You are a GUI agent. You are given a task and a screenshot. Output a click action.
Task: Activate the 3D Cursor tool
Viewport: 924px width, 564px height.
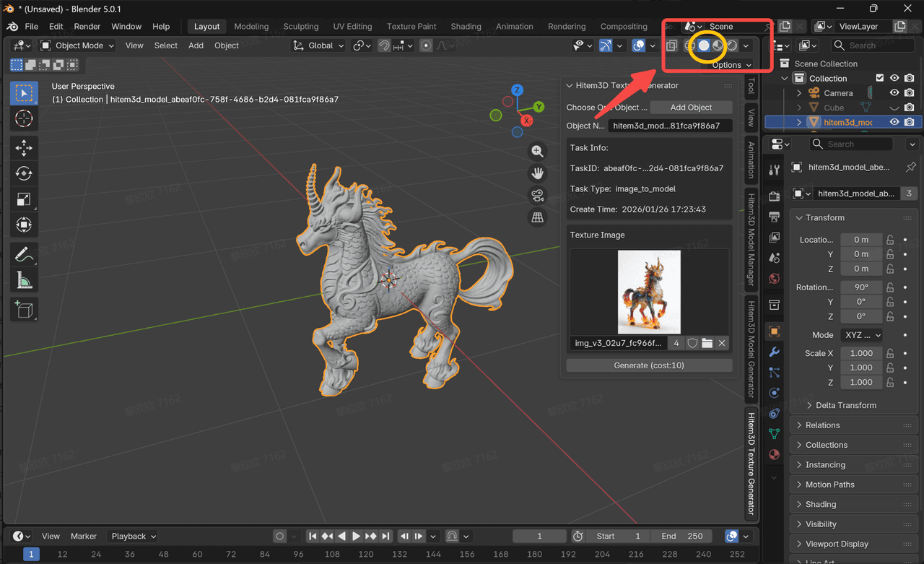pyautogui.click(x=24, y=119)
